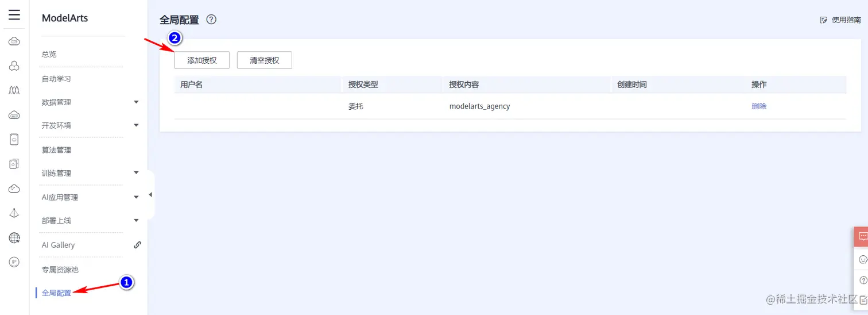The width and height of the screenshot is (868, 315).
Task: Open 算法管理 menu item
Action: pos(56,150)
